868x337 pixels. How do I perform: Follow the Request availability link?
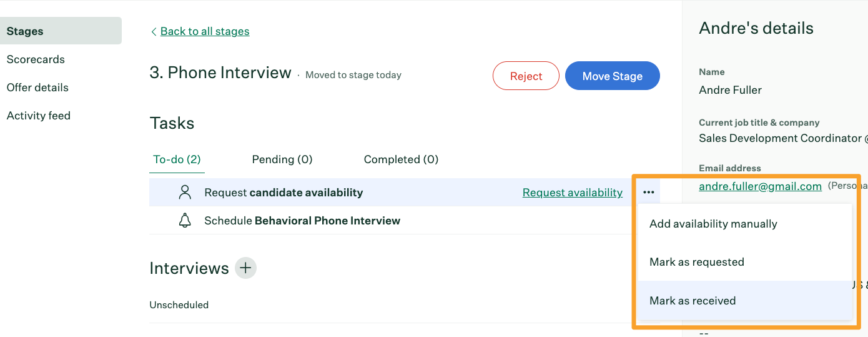point(573,193)
